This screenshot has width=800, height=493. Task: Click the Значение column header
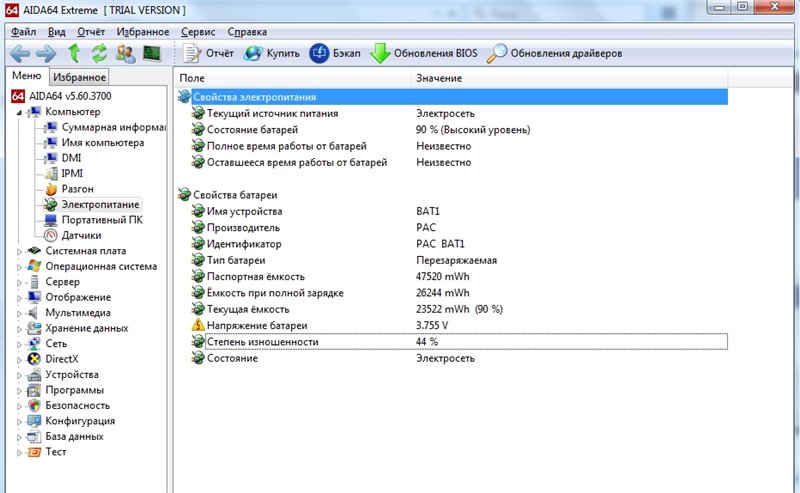pyautogui.click(x=569, y=78)
